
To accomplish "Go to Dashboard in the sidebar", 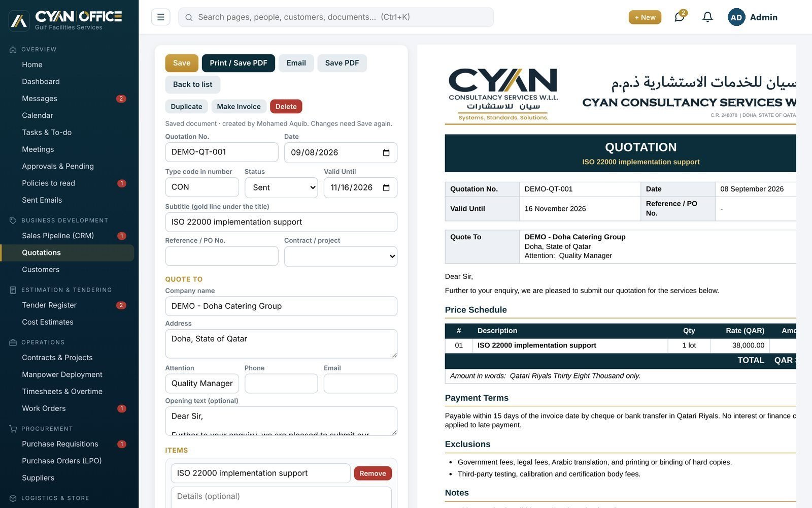I will coord(67,82).
